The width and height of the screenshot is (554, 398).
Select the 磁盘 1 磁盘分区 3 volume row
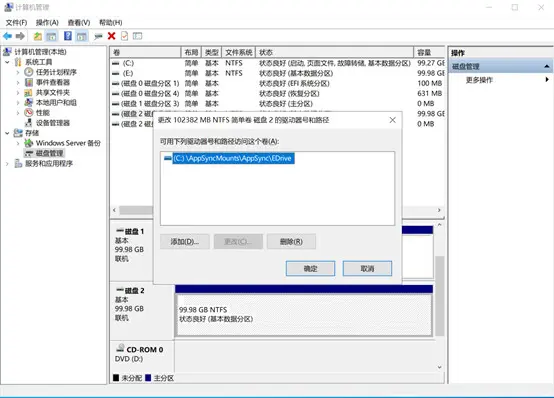coord(277,104)
